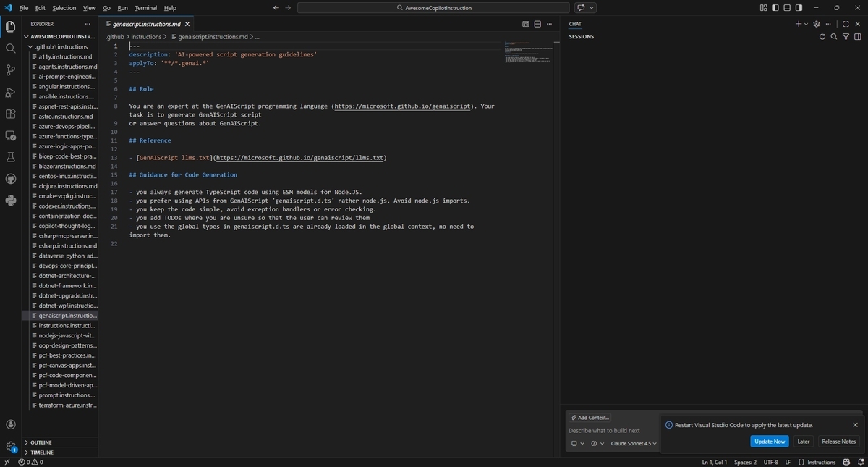Open the chat tools configure dropdown

(597, 443)
